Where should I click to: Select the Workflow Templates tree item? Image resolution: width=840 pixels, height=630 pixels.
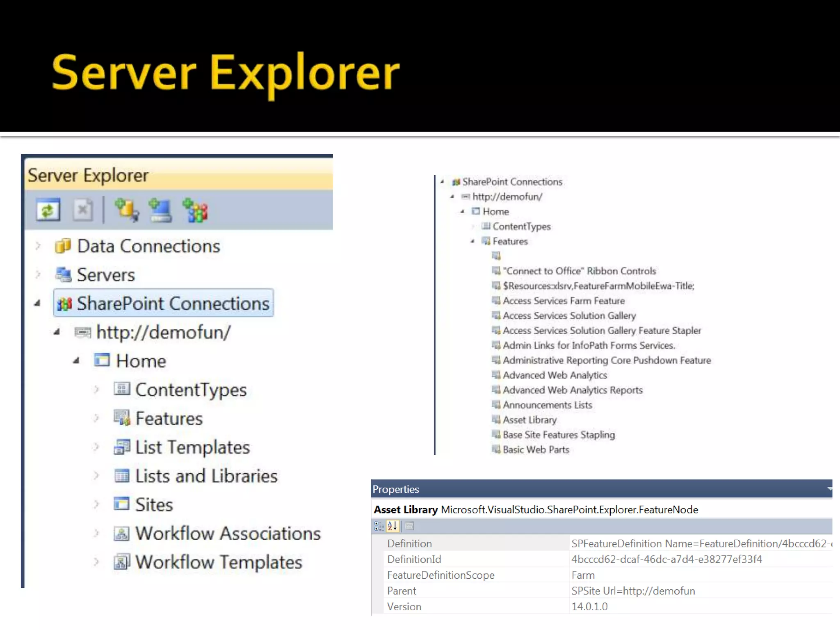point(219,562)
